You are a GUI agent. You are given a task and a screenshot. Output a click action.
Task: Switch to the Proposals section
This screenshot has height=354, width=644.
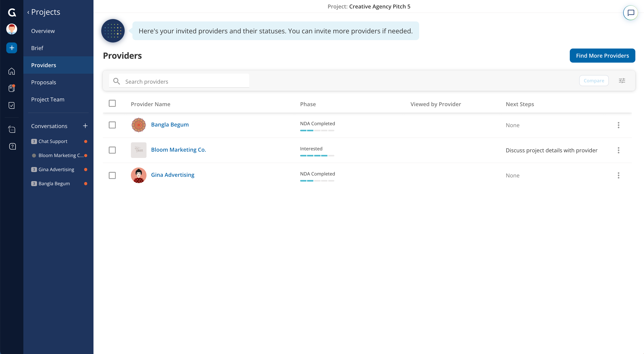click(43, 82)
